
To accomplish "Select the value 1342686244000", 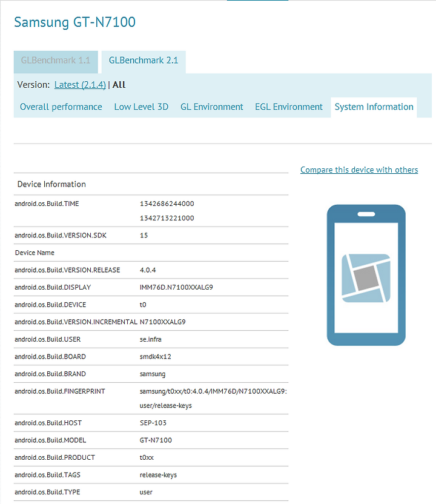I will pos(167,204).
